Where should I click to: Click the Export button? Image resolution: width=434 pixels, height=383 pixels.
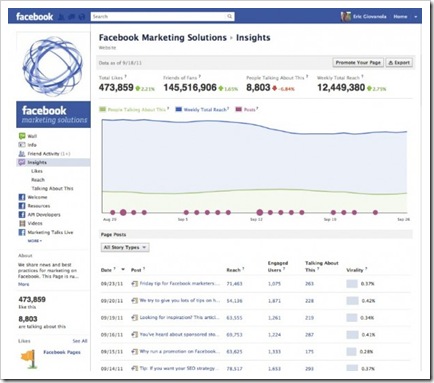click(399, 63)
